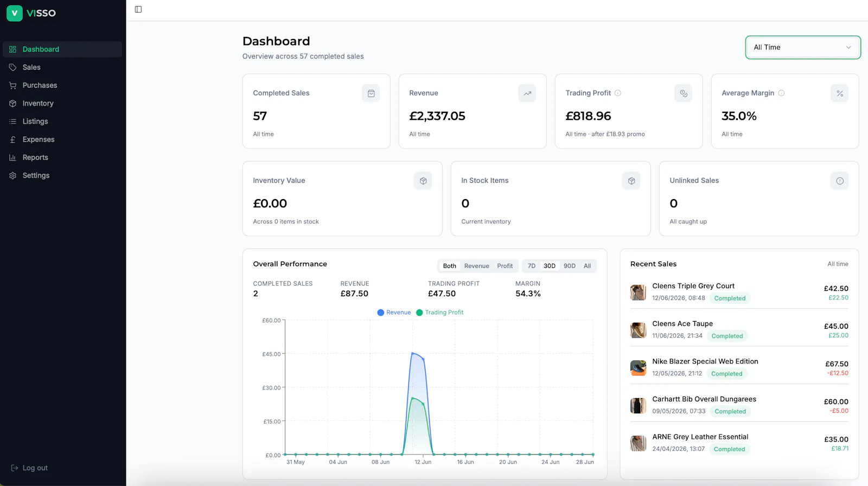The image size is (868, 486).
Task: Click the info icon beside Average Margin
Action: point(782,93)
